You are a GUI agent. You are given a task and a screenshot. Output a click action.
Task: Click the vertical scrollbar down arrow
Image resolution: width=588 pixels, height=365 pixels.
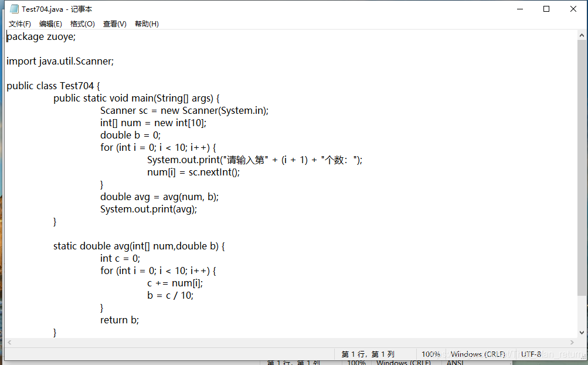click(582, 333)
